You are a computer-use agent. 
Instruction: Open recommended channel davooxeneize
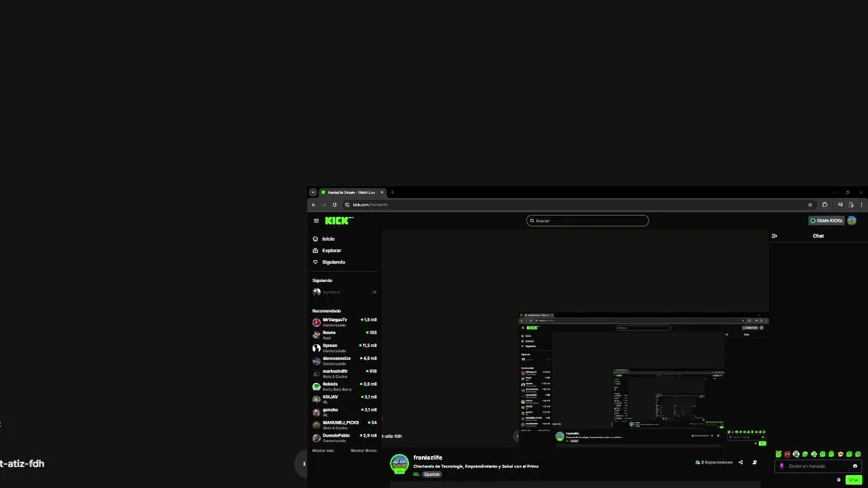pos(344,361)
